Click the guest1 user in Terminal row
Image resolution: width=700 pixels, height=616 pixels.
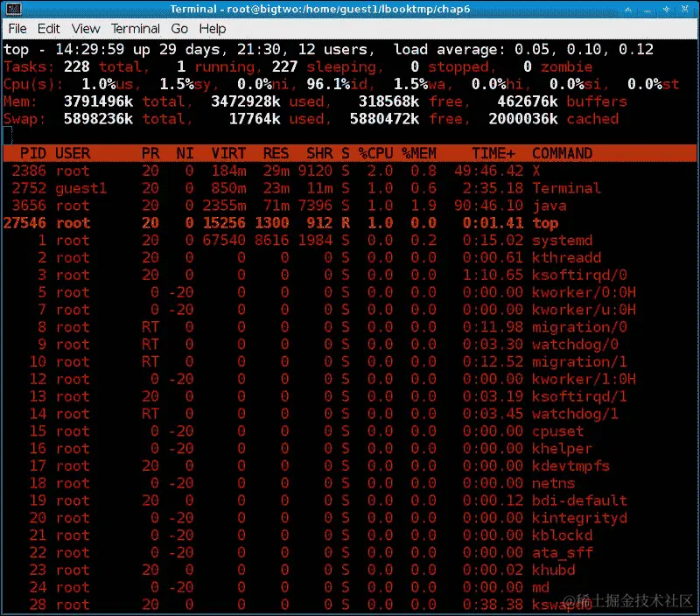(x=81, y=188)
